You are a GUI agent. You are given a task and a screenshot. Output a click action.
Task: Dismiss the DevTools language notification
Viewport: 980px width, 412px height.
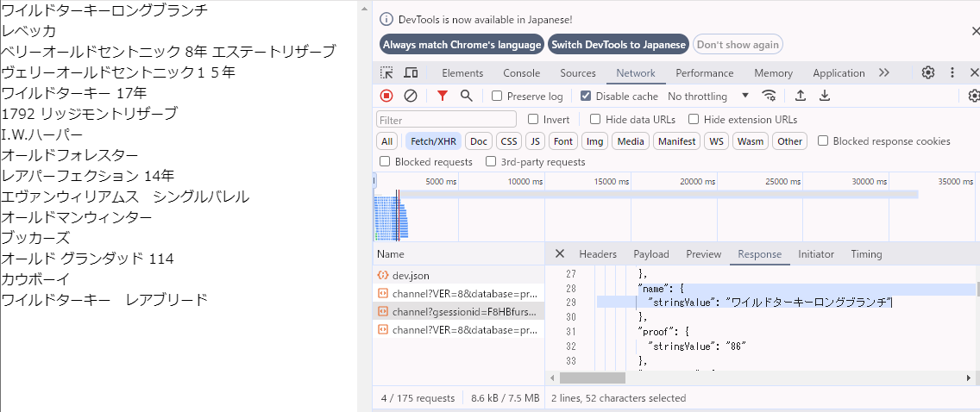coord(975,30)
